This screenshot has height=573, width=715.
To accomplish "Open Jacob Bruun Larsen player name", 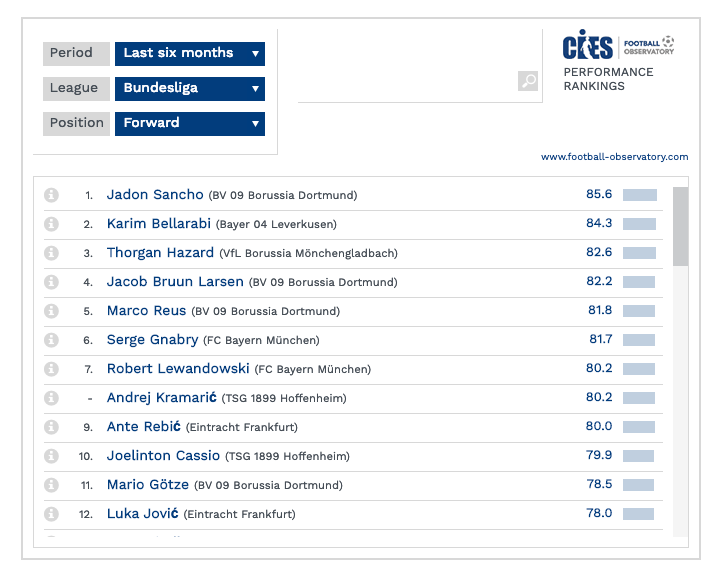I will click(x=175, y=282).
